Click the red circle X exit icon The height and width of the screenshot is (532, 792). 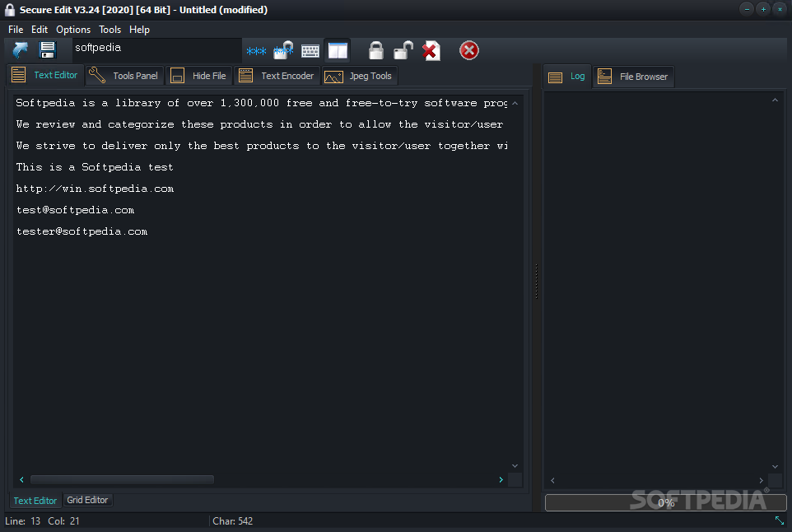pos(468,50)
